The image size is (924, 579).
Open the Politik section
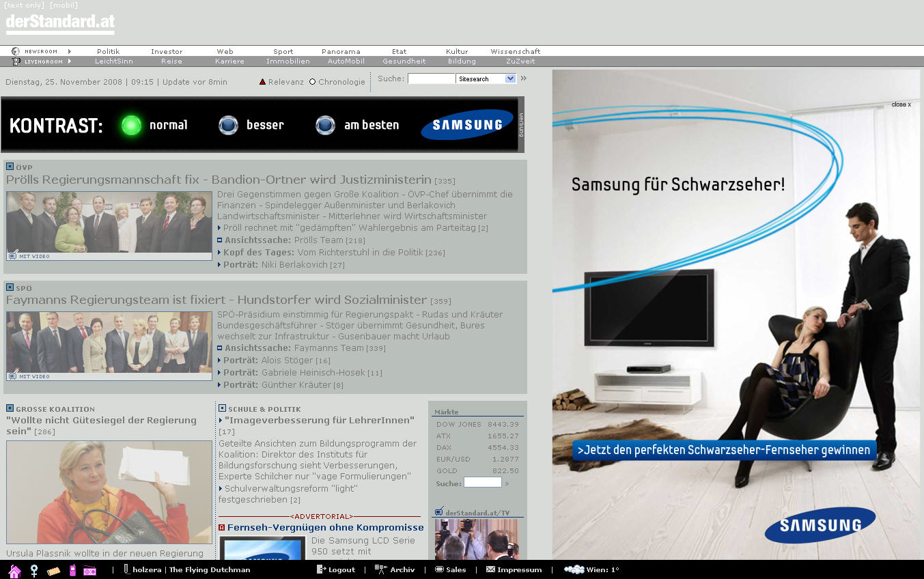(x=109, y=51)
